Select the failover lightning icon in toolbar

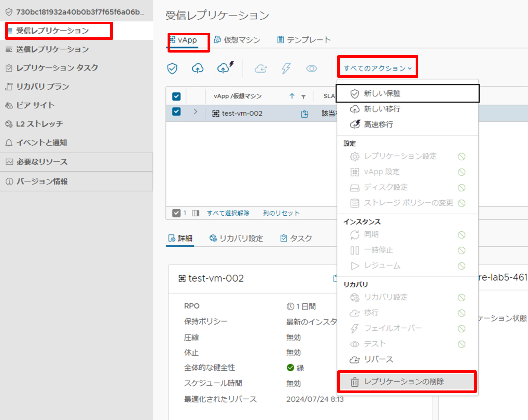[286, 68]
